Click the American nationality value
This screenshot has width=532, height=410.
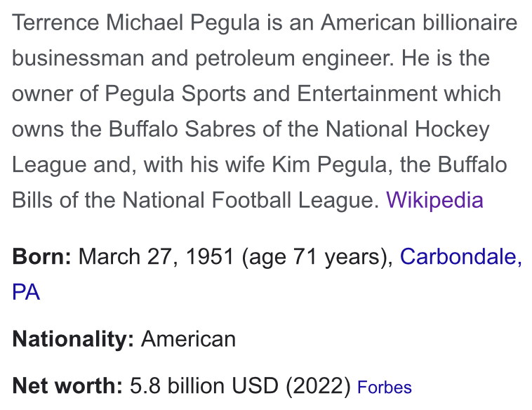click(x=188, y=339)
